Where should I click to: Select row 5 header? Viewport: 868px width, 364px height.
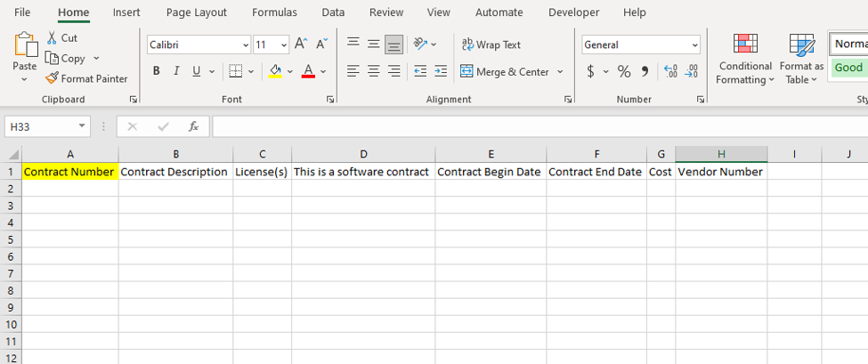pos(11,239)
